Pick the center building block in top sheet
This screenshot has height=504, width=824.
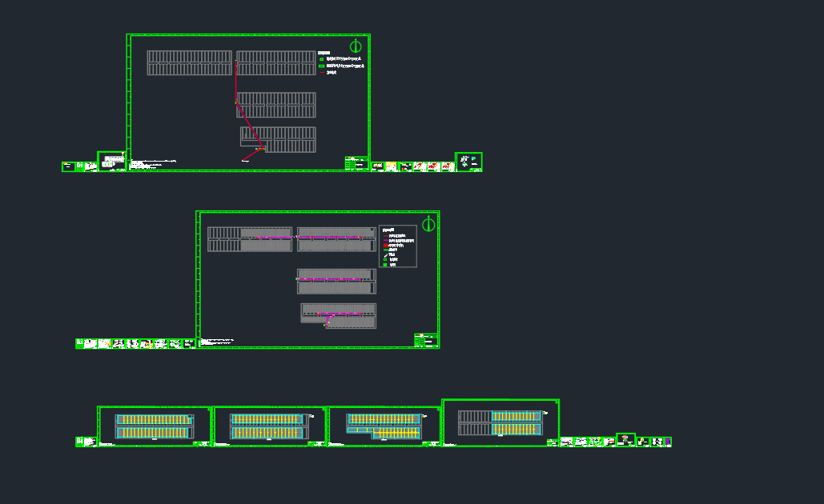[275, 105]
